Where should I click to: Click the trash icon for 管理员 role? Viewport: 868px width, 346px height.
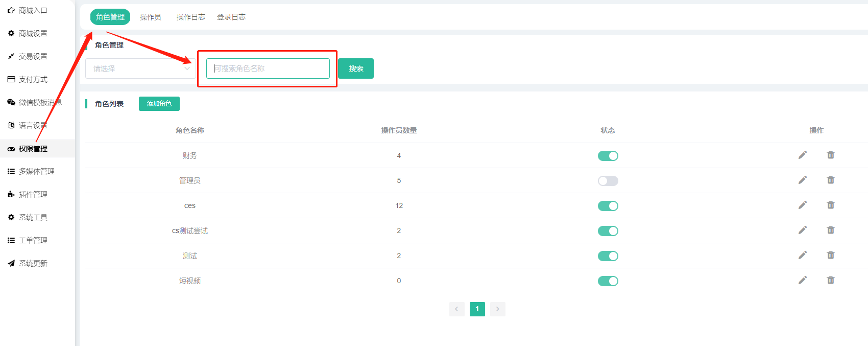[831, 180]
